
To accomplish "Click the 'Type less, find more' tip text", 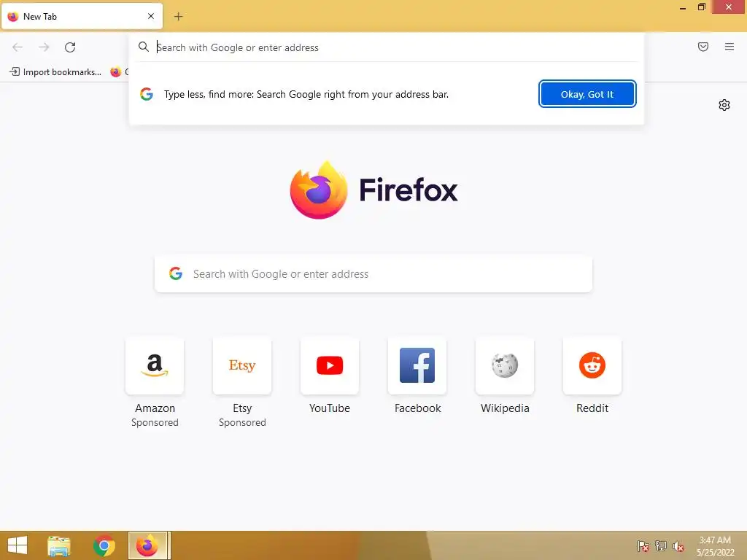I will [306, 94].
